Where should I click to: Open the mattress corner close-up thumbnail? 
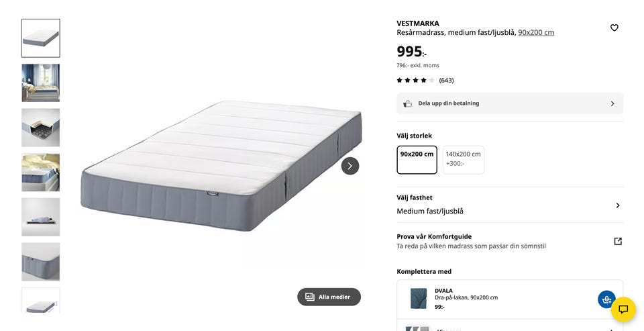coord(41,262)
